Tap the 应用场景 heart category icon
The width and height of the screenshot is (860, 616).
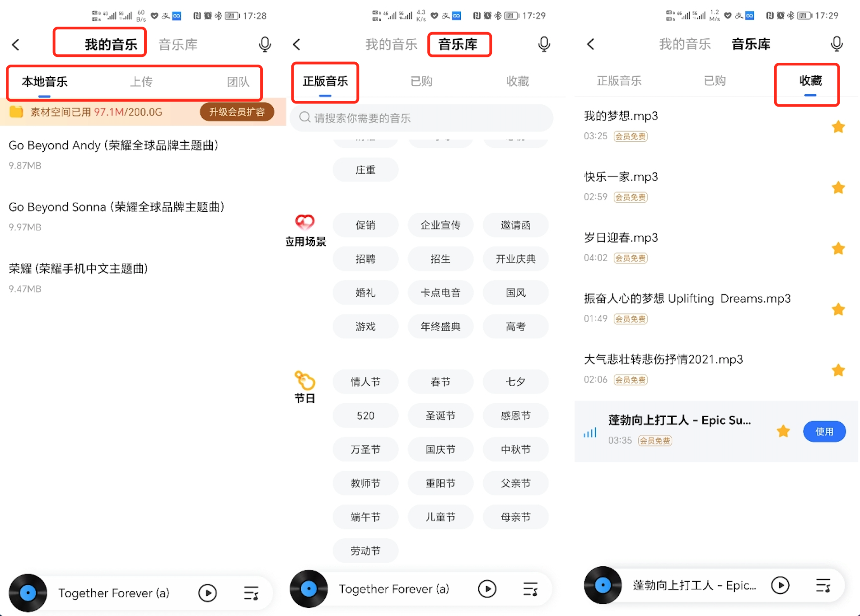305,222
